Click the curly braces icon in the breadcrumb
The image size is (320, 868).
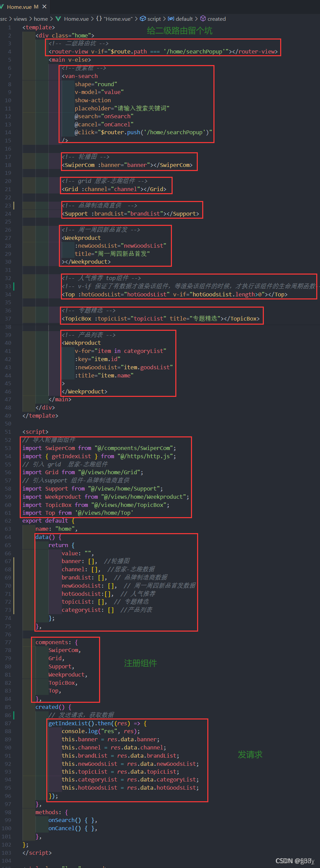tap(99, 19)
